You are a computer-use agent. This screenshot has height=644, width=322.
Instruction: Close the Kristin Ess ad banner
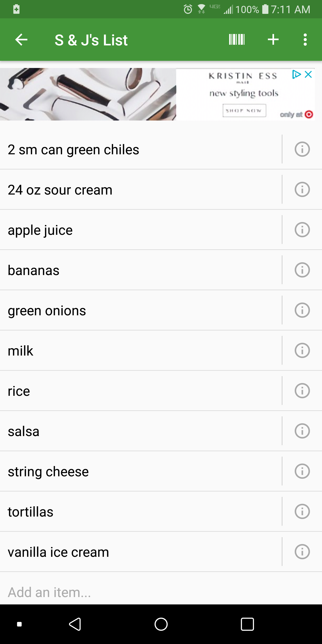309,74
